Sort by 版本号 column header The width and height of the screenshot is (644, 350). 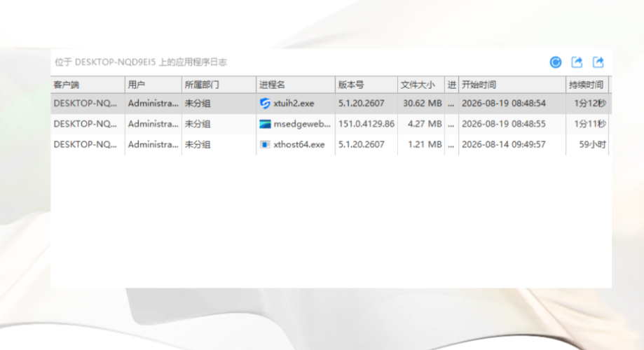click(x=366, y=85)
